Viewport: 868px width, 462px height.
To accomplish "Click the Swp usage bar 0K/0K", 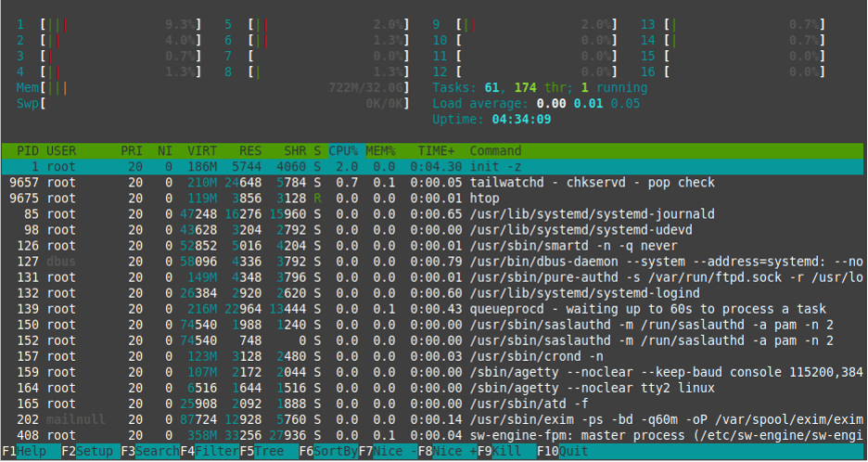I will coord(224,104).
